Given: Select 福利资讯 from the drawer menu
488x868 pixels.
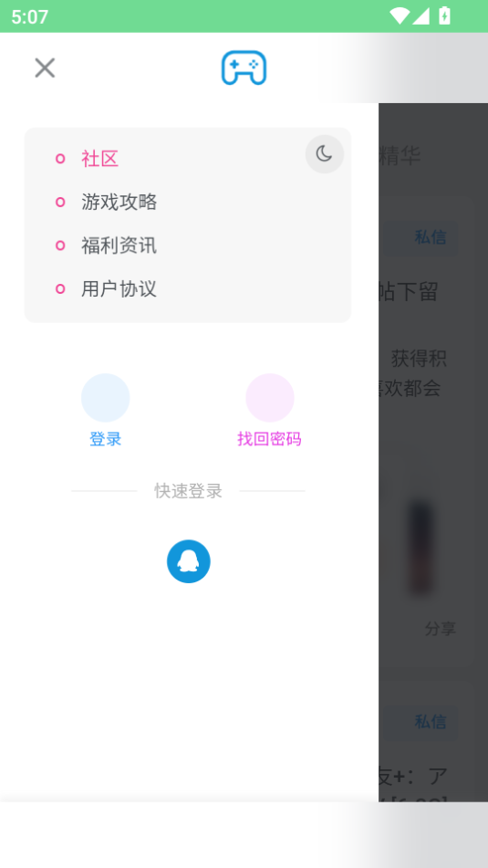Looking at the screenshot, I should (x=119, y=246).
